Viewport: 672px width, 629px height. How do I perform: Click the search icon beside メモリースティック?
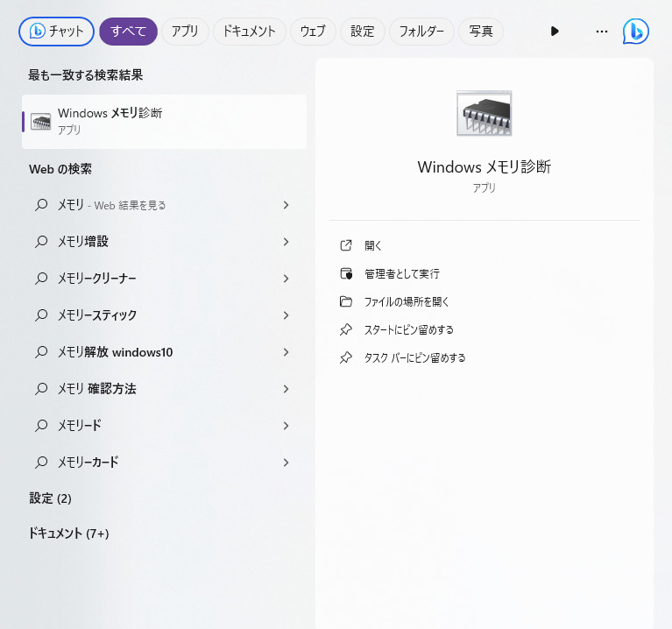(x=41, y=315)
